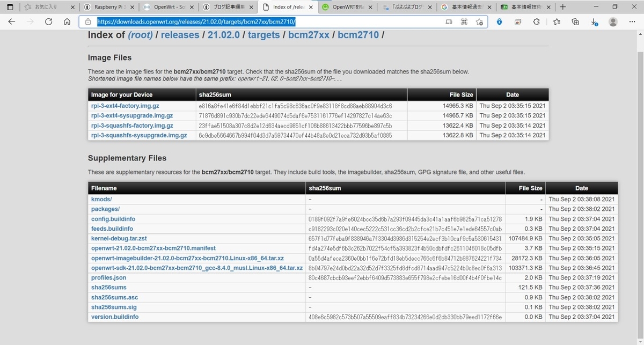
Task: Open config.buildinfo file
Action: click(113, 219)
